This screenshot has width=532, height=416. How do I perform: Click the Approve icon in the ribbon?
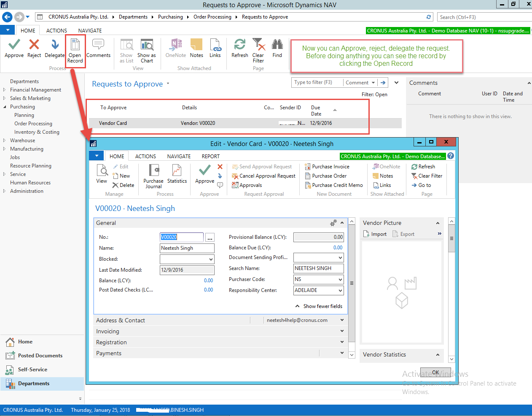point(14,48)
